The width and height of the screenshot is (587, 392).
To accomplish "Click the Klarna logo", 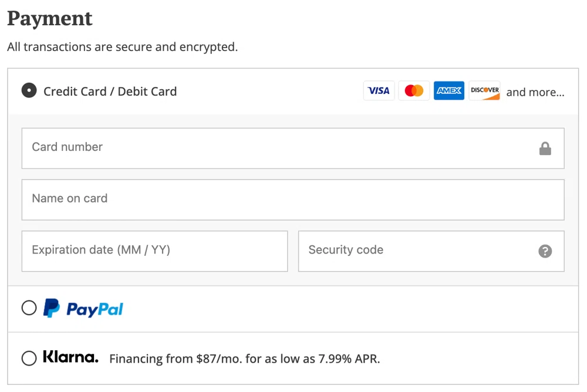I will click(70, 358).
